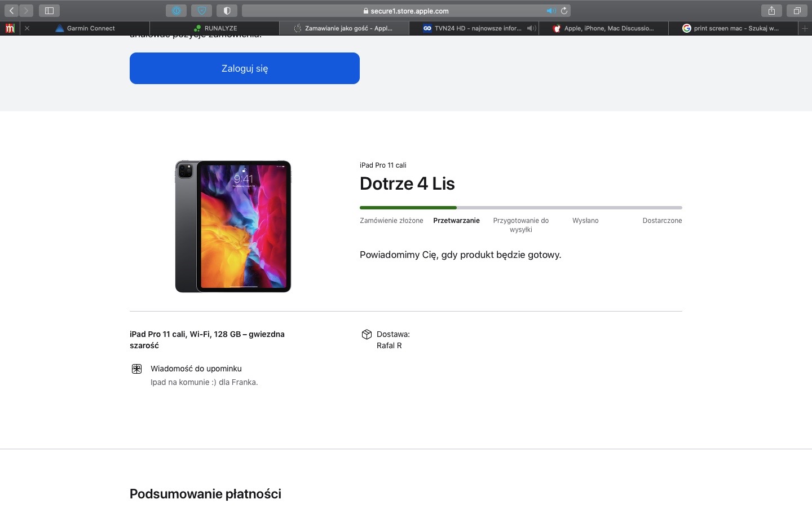812x508 pixels.
Task: Click the order progress bar
Action: point(521,208)
